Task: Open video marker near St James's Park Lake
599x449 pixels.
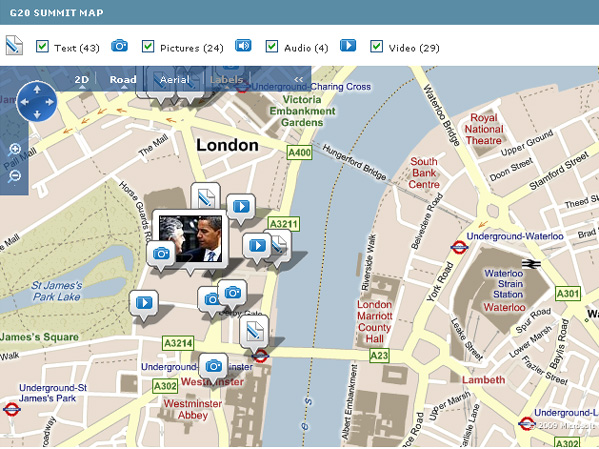Action: [144, 303]
